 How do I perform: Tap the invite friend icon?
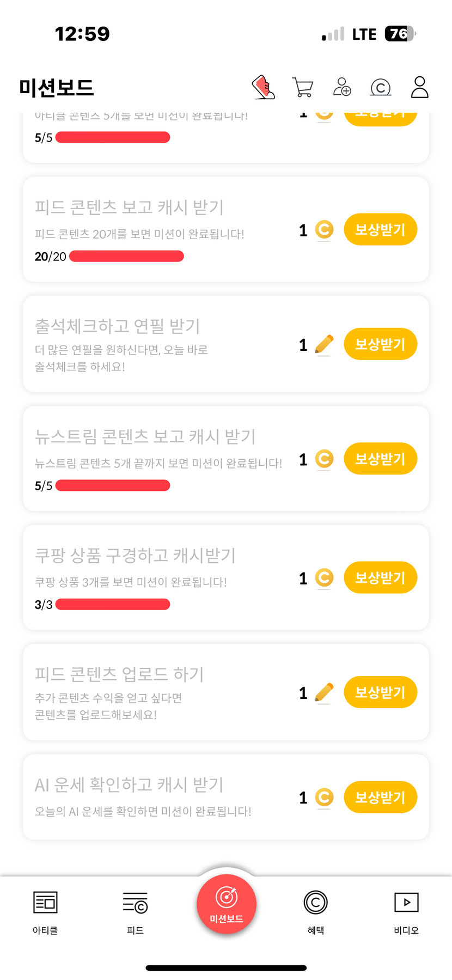click(342, 87)
